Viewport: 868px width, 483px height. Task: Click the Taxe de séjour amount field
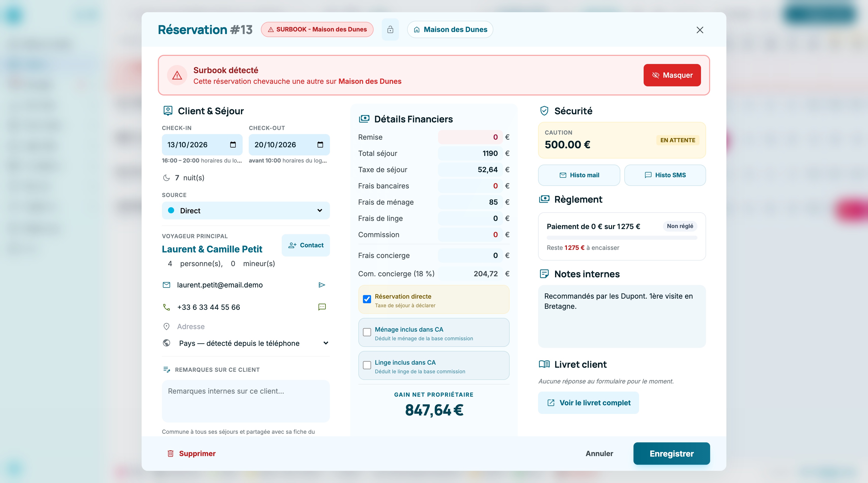[x=470, y=170]
